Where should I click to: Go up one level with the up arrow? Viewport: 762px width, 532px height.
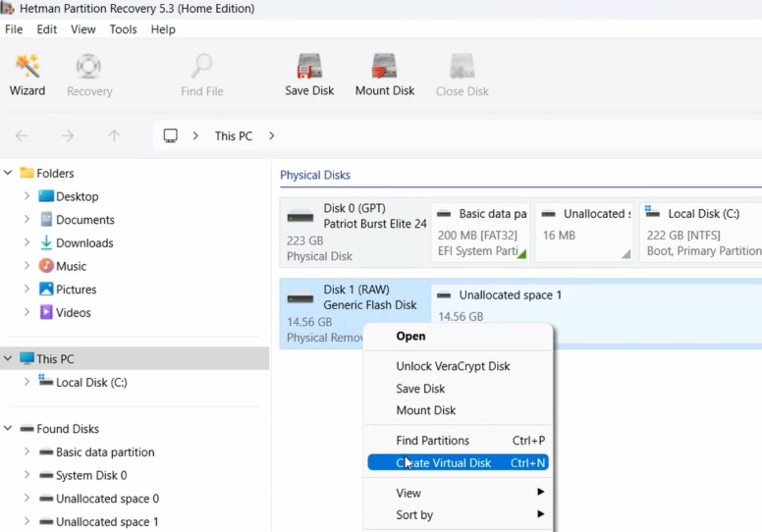[114, 135]
